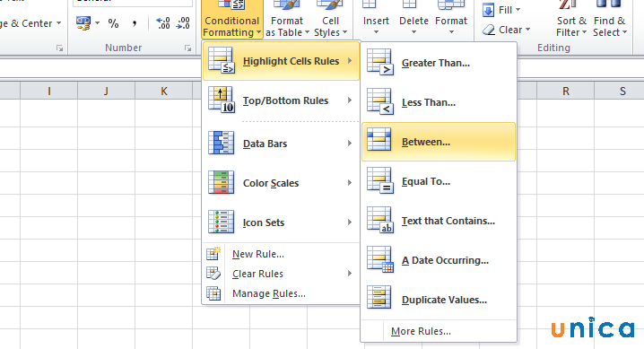The image size is (644, 349).
Task: Click the Data Bars icon
Action: click(221, 143)
